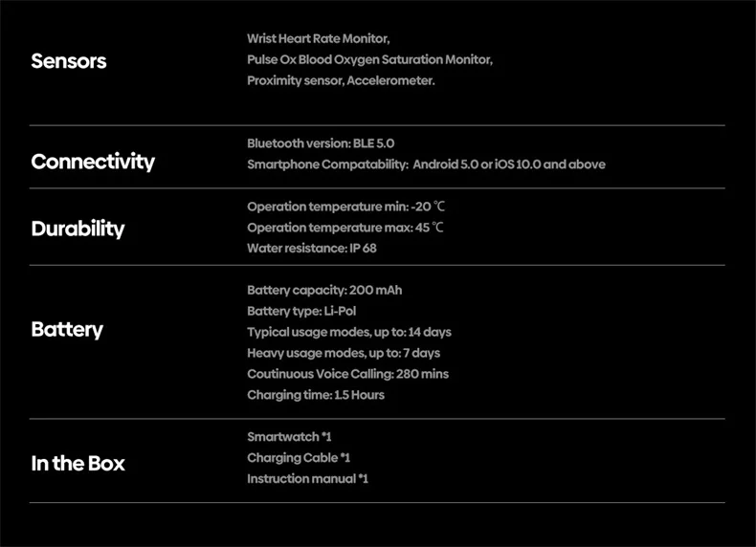Click the In the Box heading
The height and width of the screenshot is (547, 756).
pos(78,464)
